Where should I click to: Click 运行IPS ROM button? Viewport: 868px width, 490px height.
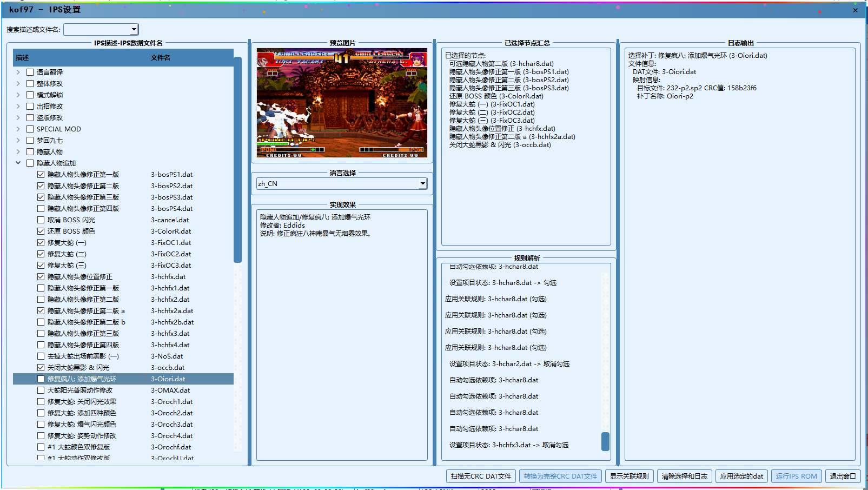click(x=797, y=476)
